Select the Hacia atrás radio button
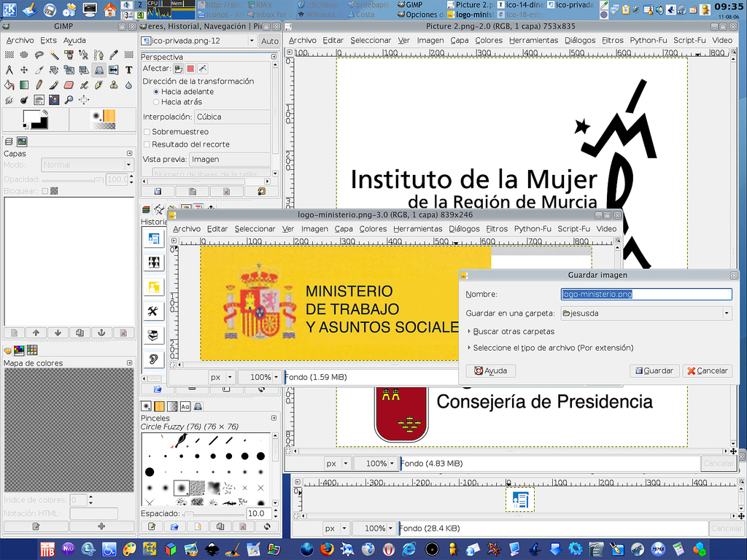Screen dimensions: 747x560 (x=156, y=102)
